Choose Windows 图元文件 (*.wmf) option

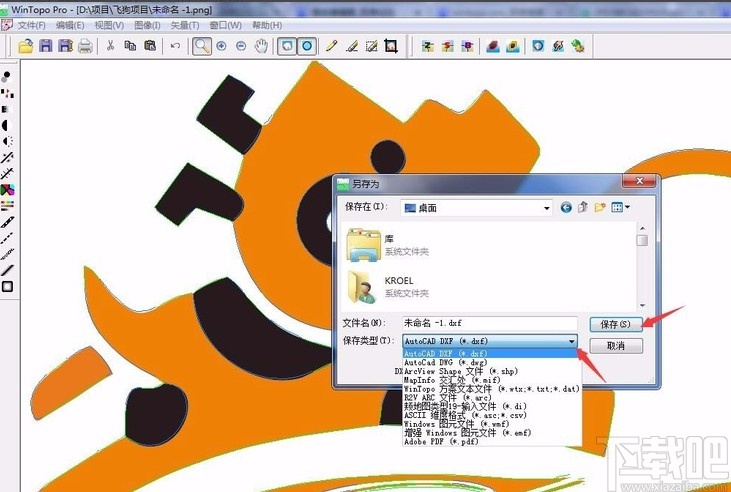coord(490,424)
